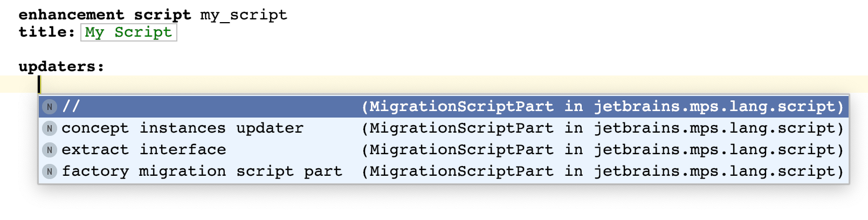Click the N icon beside factory migration script part
Image resolution: width=868 pixels, height=220 pixels.
pyautogui.click(x=50, y=171)
